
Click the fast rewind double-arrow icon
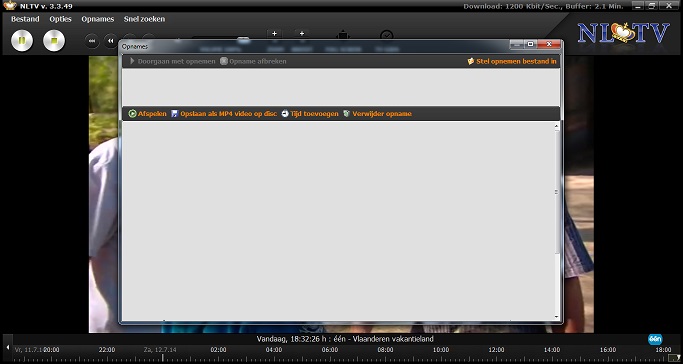111,41
